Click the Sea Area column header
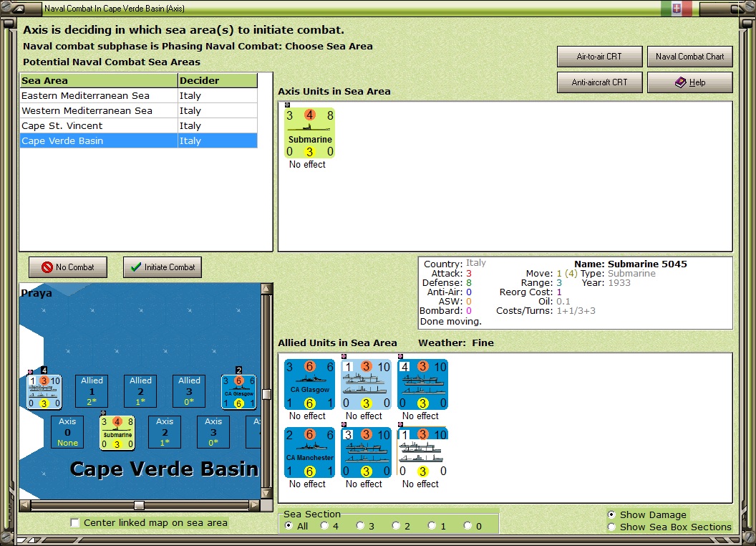 [99, 81]
